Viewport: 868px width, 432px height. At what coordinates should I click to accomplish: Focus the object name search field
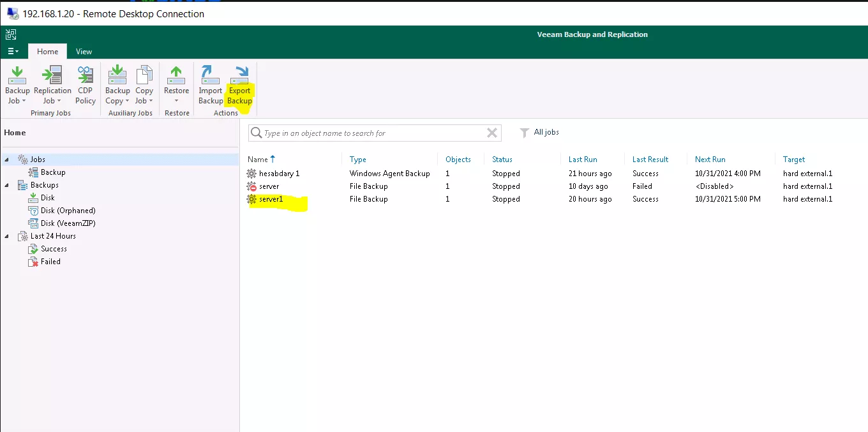(x=375, y=133)
